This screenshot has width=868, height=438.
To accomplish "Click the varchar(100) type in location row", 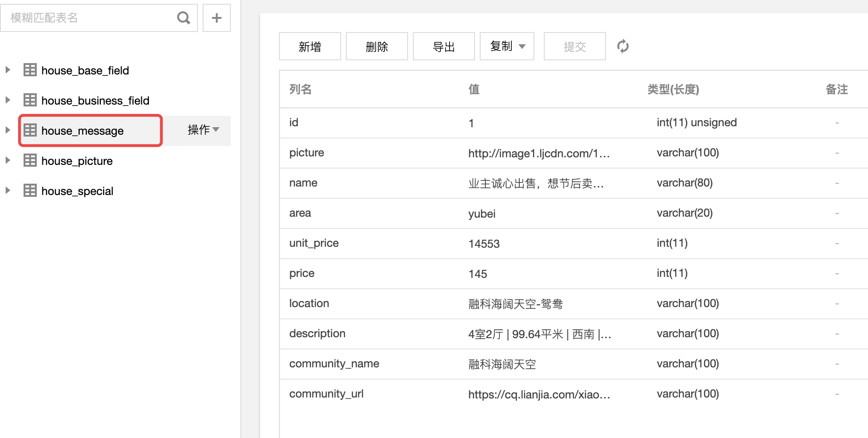I will pos(688,303).
